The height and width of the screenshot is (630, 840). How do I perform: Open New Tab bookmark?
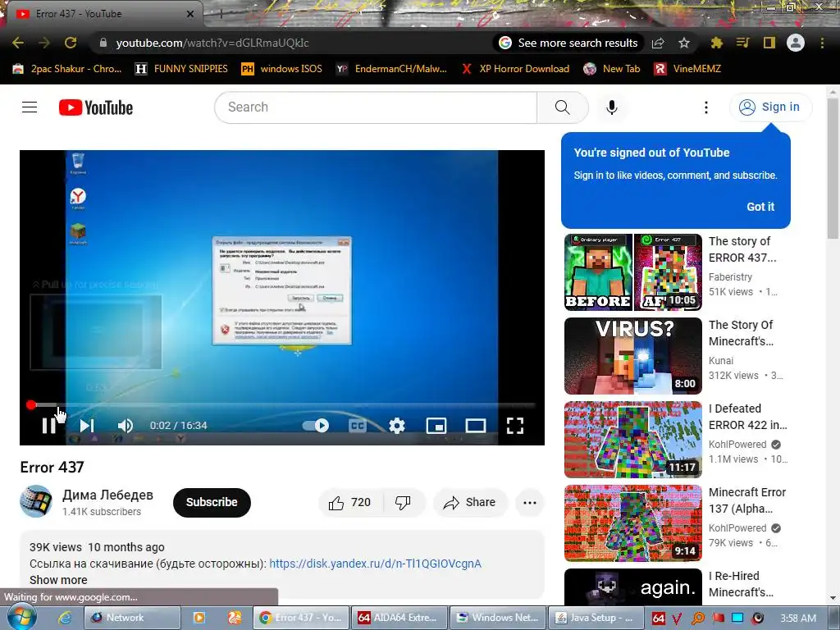612,69
